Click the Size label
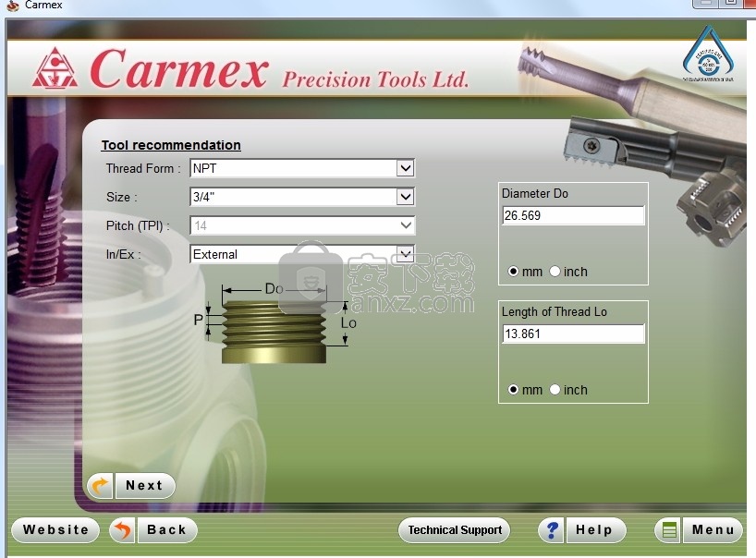This screenshot has width=756, height=558. pos(121,197)
